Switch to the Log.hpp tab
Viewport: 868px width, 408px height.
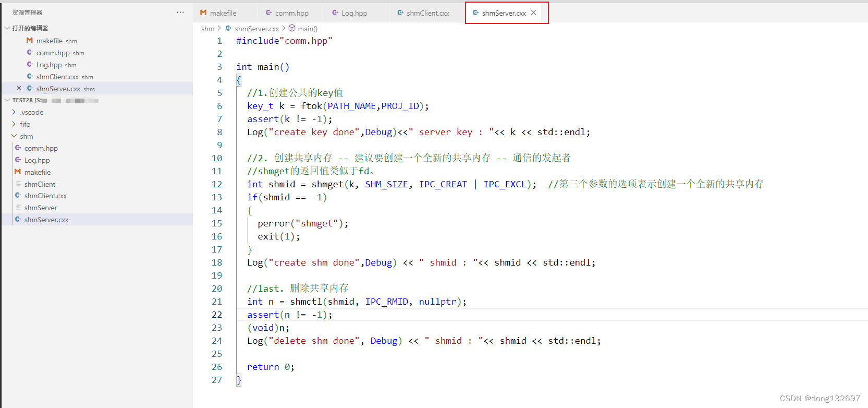click(x=354, y=13)
